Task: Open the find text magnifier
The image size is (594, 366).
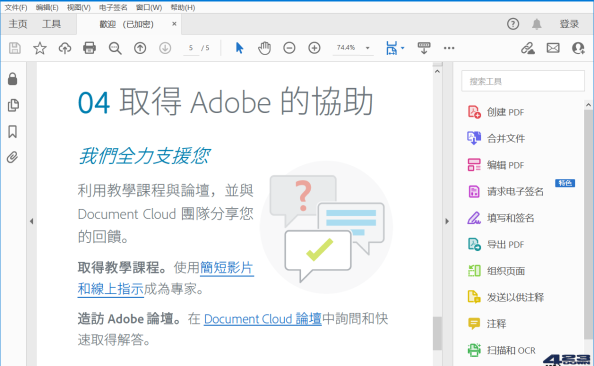Action: [115, 48]
